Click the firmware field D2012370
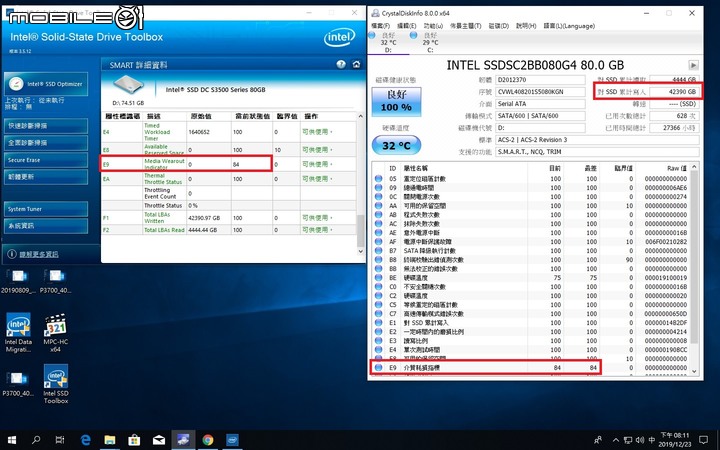The width and height of the screenshot is (720, 450). pos(540,80)
